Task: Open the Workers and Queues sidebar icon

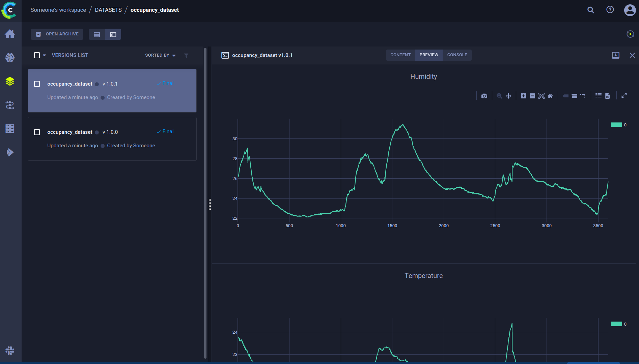Action: coord(10,152)
